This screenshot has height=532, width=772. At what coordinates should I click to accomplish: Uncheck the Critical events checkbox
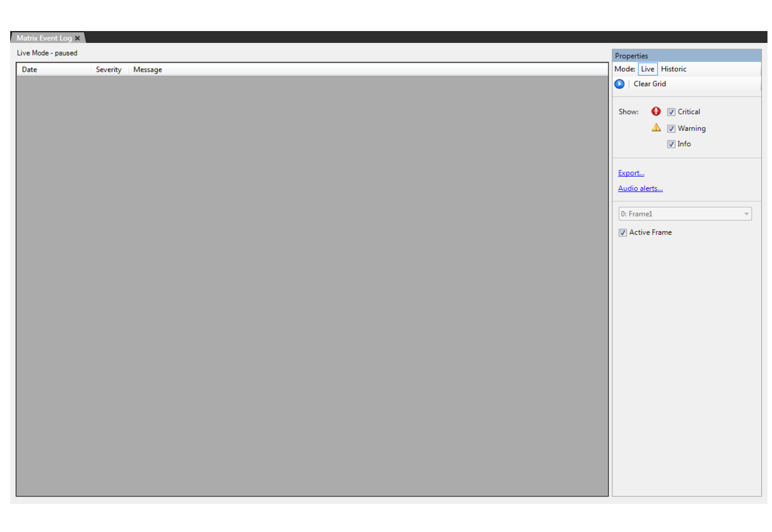pos(671,112)
